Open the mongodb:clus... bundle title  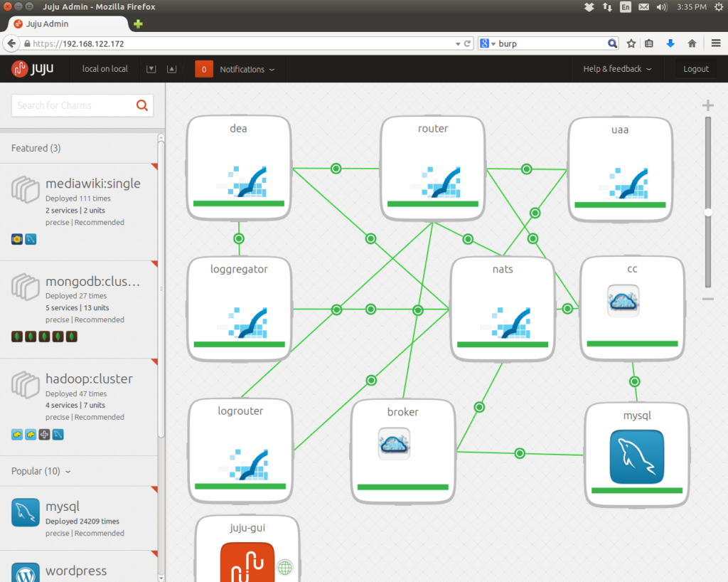click(92, 282)
